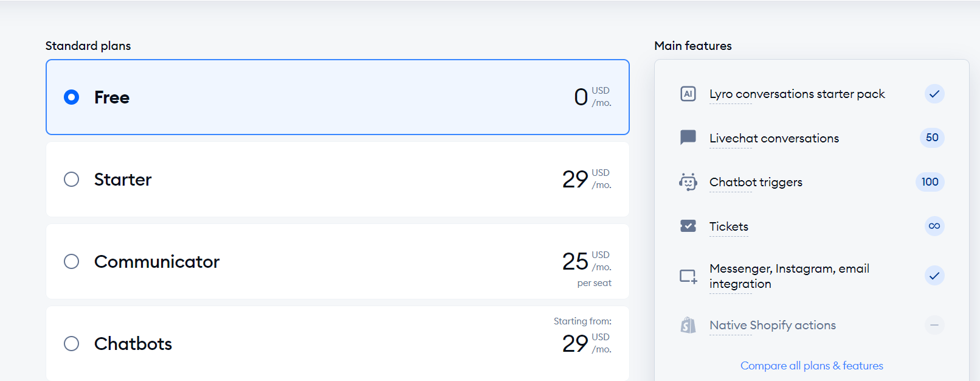Image resolution: width=980 pixels, height=381 pixels.
Task: Select the Lyro AI feature icon
Action: [688, 94]
